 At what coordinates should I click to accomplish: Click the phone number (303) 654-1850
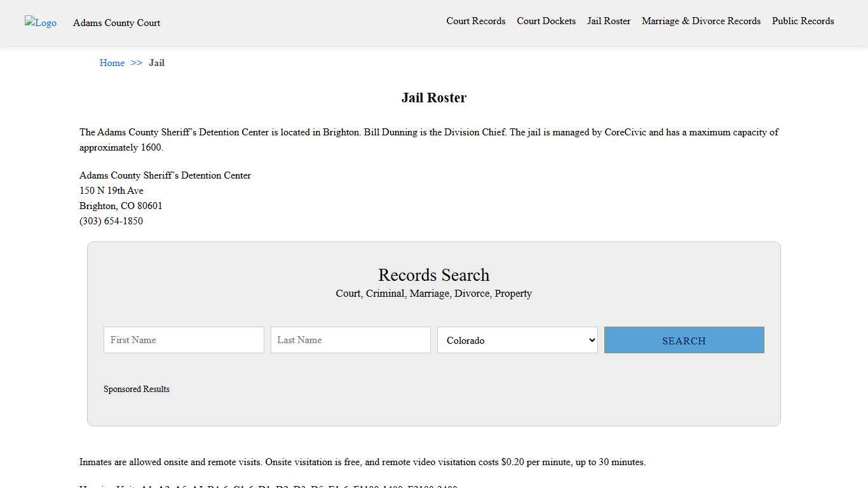111,221
